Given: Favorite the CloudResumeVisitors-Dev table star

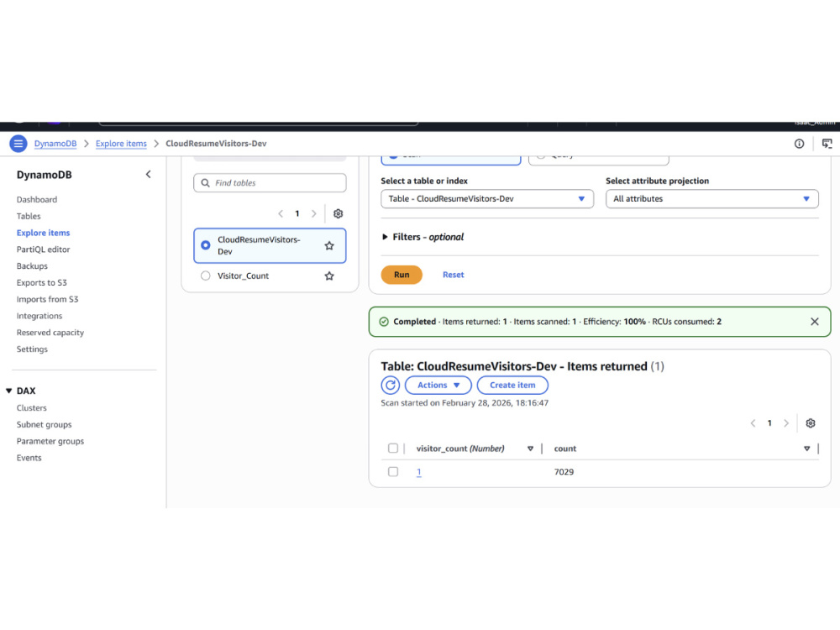Looking at the screenshot, I should click(x=329, y=246).
